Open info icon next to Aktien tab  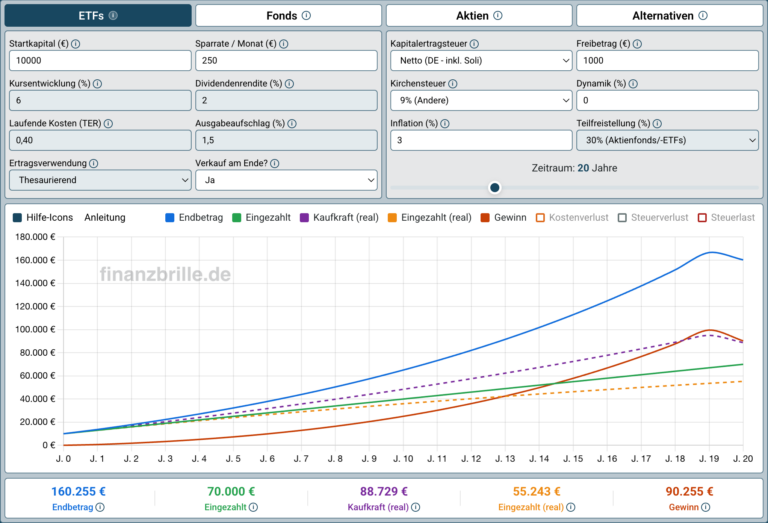click(x=498, y=16)
